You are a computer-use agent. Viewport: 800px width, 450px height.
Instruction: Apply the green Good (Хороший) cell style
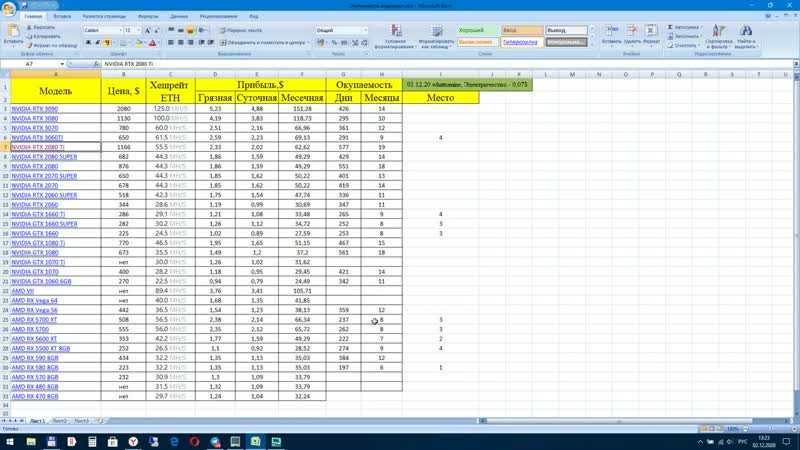[x=478, y=31]
